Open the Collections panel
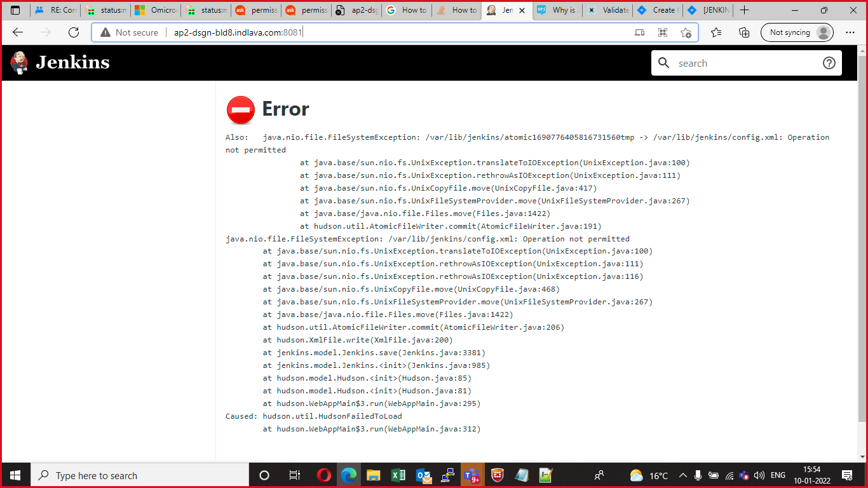This screenshot has height=488, width=868. pyautogui.click(x=744, y=32)
